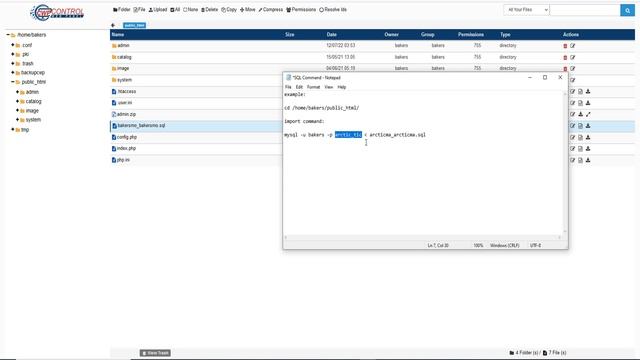
Task: Select the index.php file row
Action: tap(126, 149)
